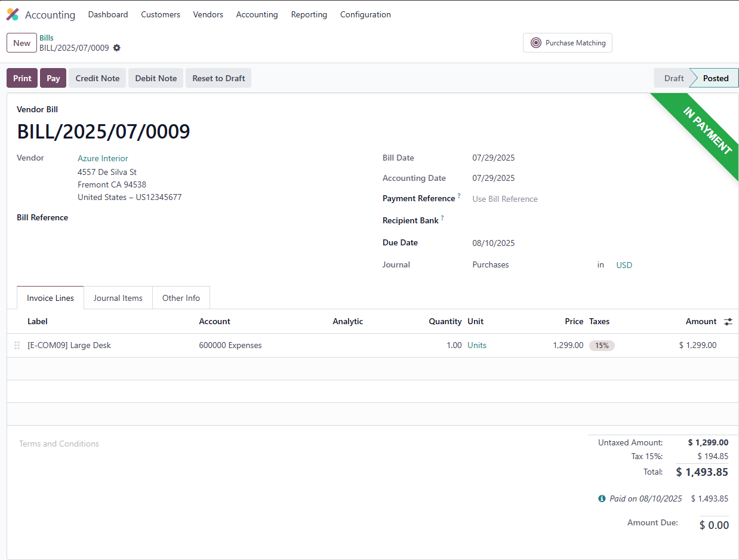Open the column settings adjust icon
This screenshot has height=560, width=739.
click(728, 322)
